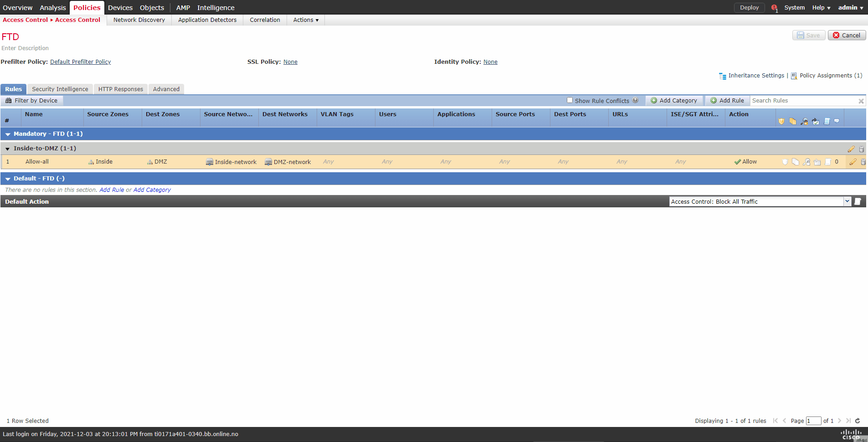Switch to Security Intelligence tab
The height and width of the screenshot is (442, 868).
(60, 89)
